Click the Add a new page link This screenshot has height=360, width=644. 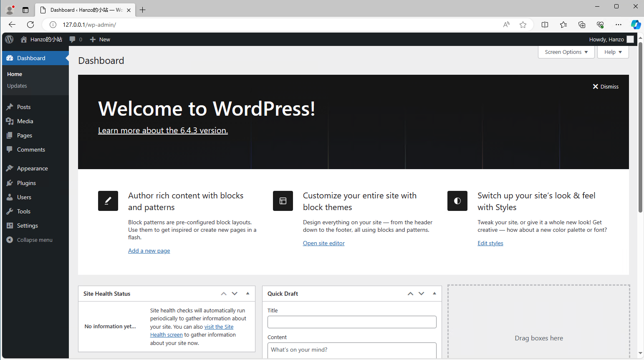tap(149, 251)
